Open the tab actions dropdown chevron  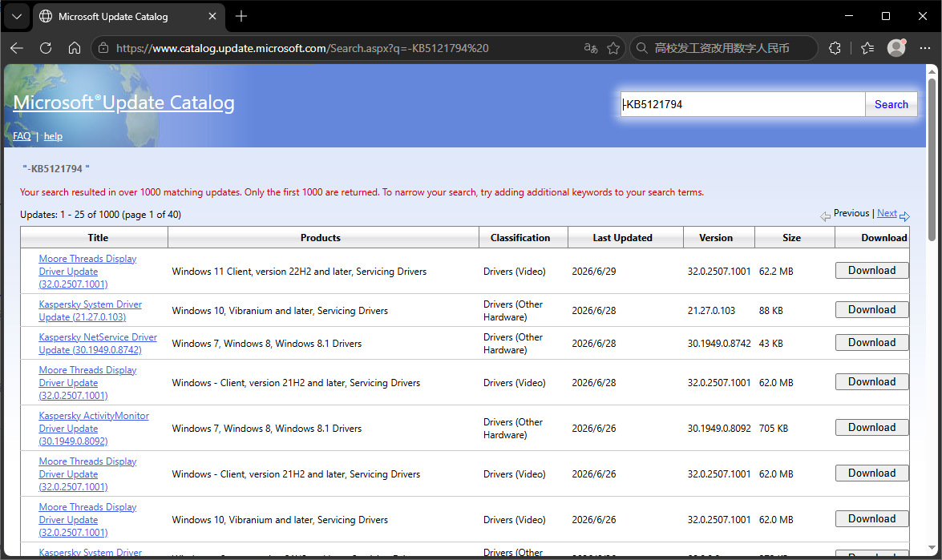click(17, 16)
